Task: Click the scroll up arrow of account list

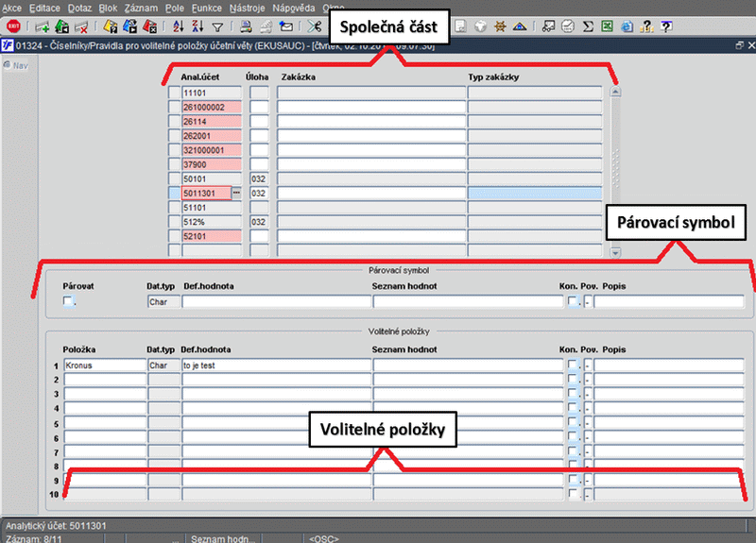Action: pyautogui.click(x=615, y=92)
